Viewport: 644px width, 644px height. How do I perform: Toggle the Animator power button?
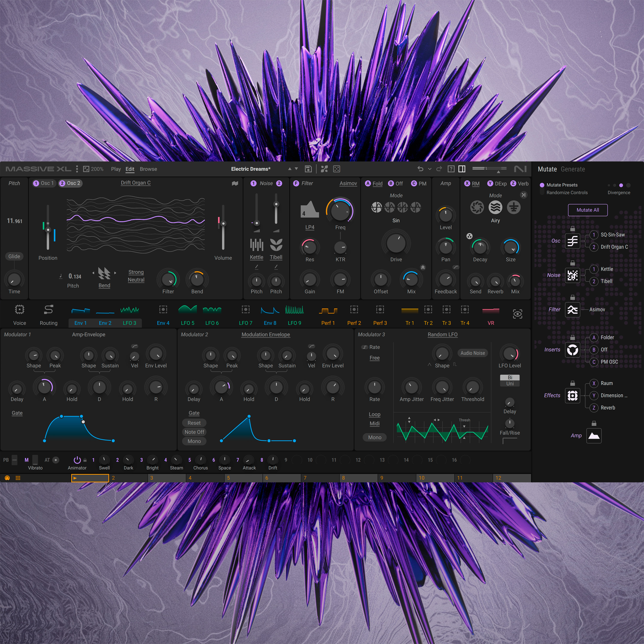click(77, 460)
